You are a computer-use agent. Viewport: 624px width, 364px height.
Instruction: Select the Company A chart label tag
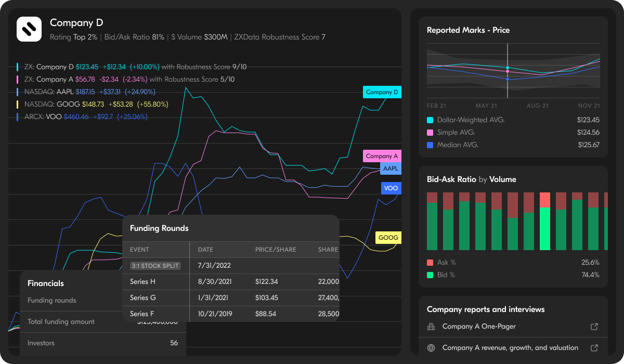pyautogui.click(x=382, y=156)
